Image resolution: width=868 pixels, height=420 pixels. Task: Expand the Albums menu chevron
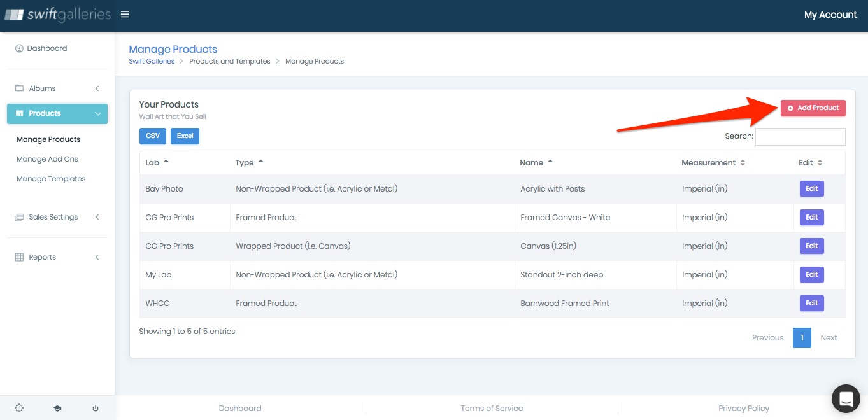click(x=97, y=88)
